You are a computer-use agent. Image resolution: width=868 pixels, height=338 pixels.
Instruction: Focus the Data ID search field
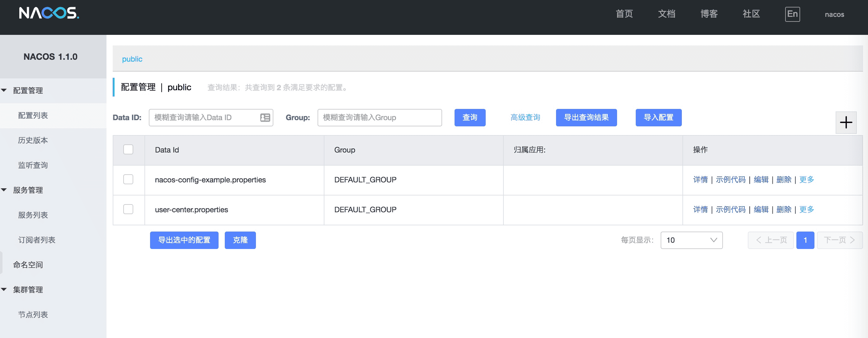[x=211, y=118]
